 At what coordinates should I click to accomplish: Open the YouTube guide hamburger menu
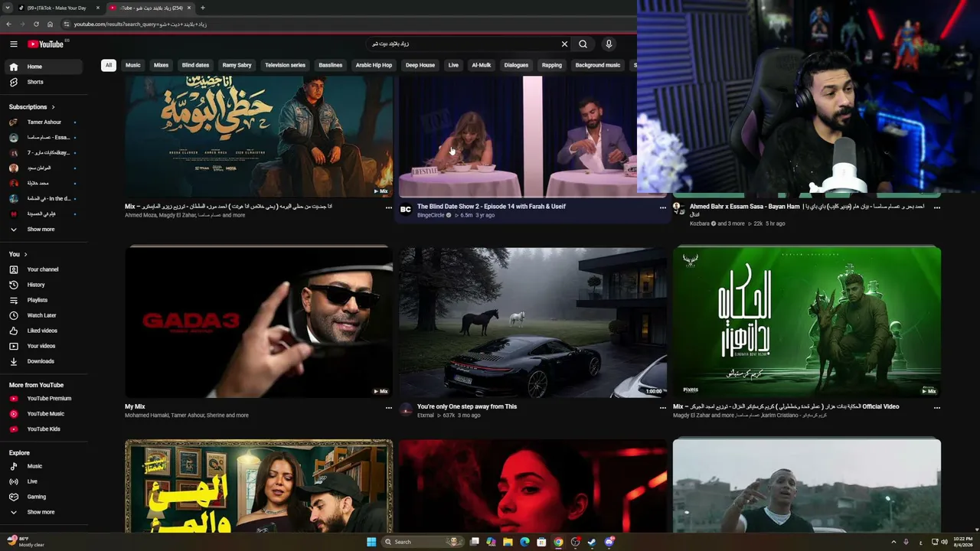[x=13, y=44]
